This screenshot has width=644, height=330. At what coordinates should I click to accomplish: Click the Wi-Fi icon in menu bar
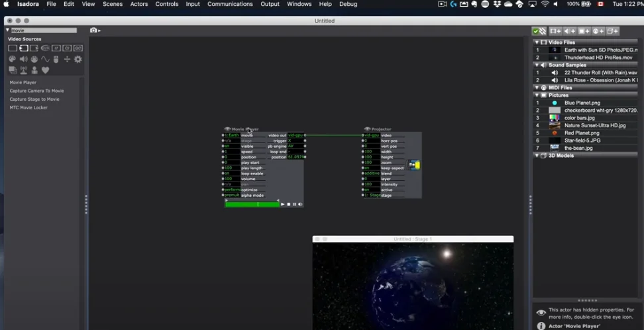[545, 4]
